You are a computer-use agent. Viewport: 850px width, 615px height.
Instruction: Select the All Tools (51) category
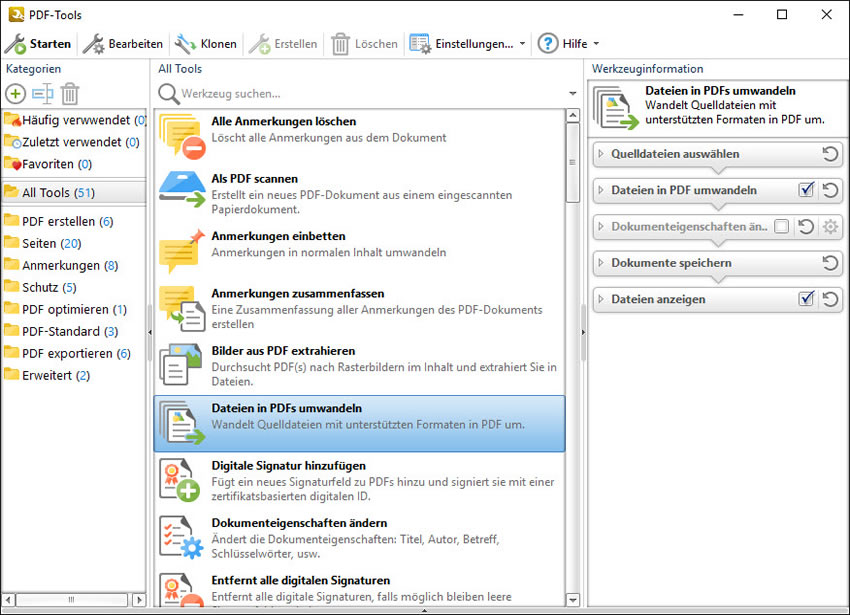tap(74, 193)
